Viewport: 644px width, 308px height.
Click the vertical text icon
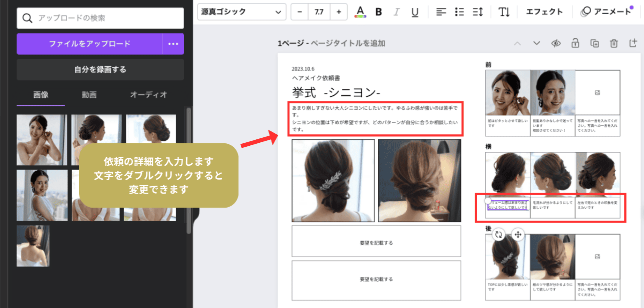point(504,12)
